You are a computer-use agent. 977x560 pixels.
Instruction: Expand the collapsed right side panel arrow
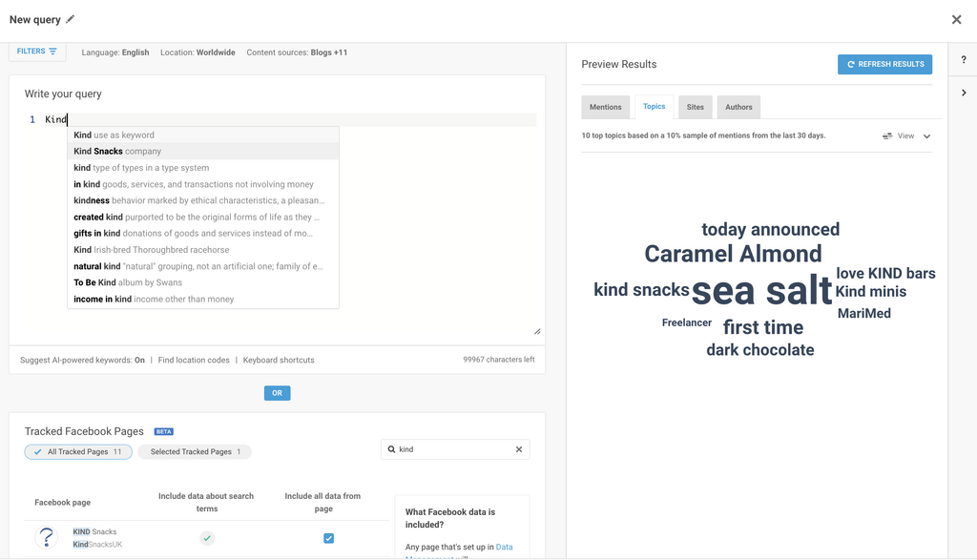[x=963, y=93]
